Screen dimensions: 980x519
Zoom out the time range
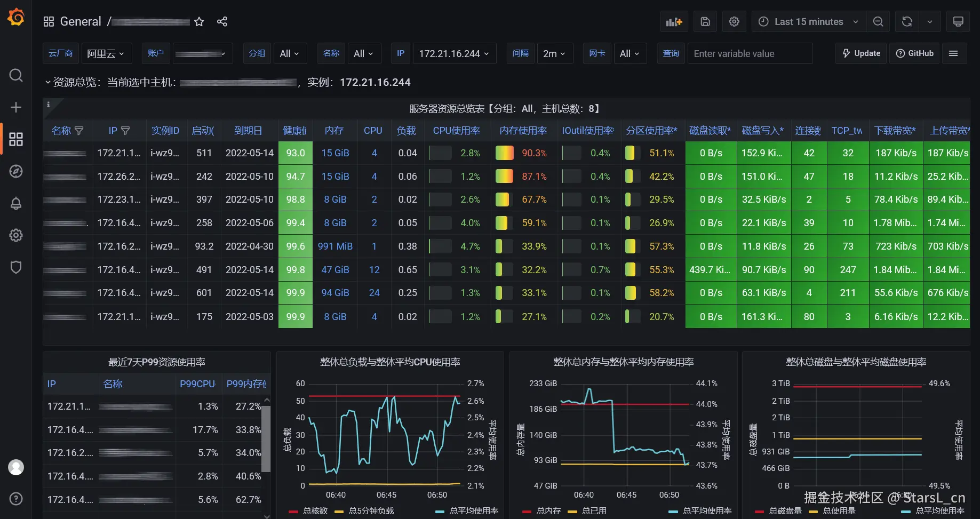pyautogui.click(x=878, y=22)
